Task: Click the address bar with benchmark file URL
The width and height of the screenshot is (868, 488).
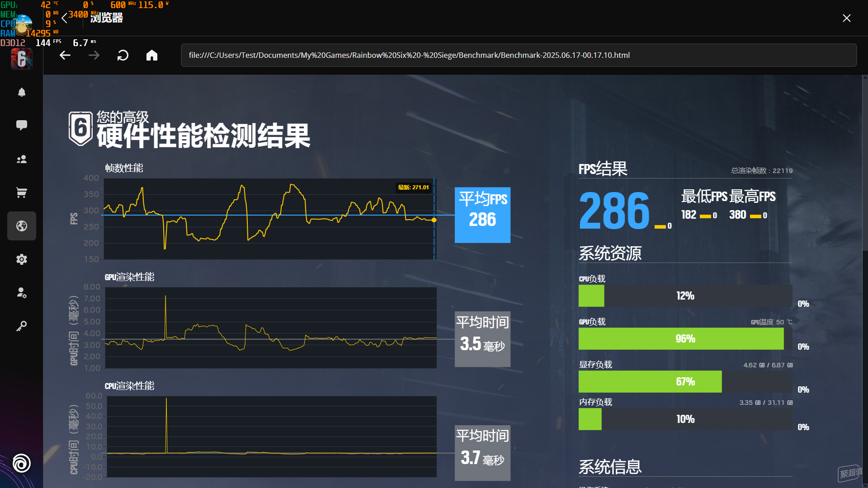Action: [x=519, y=55]
